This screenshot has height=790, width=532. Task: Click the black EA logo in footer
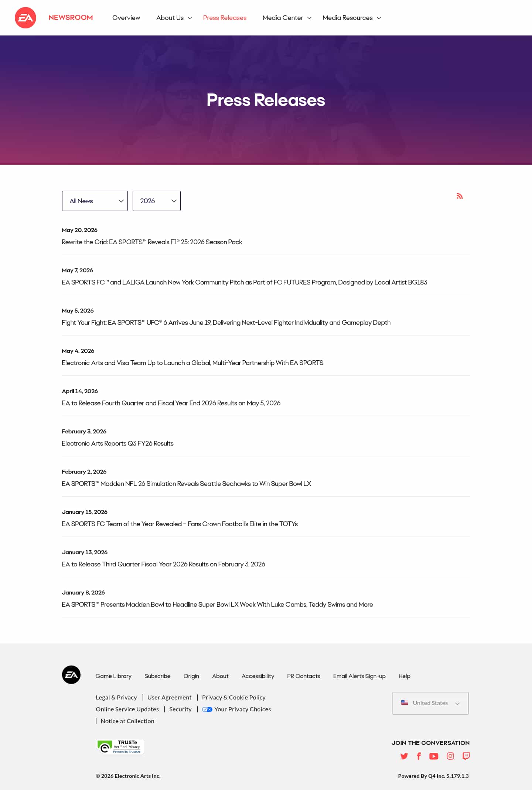[71, 675]
